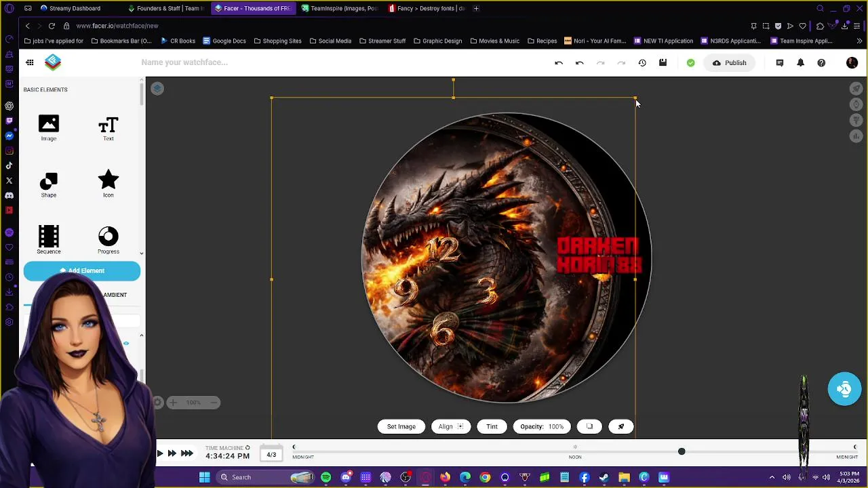Add an Image element
Image resolution: width=868 pixels, height=488 pixels.
point(48,127)
